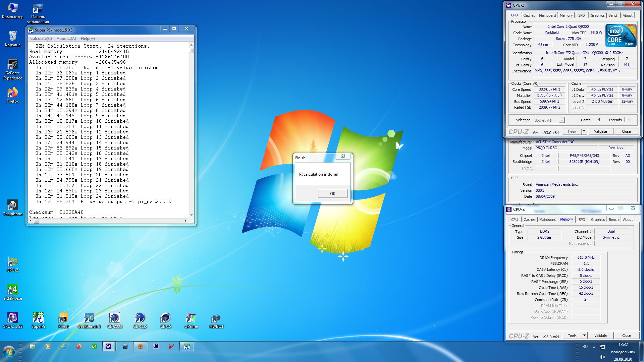This screenshot has height=362, width=644.
Task: Switch to Memory tab in top CPU-Z
Action: point(566,15)
